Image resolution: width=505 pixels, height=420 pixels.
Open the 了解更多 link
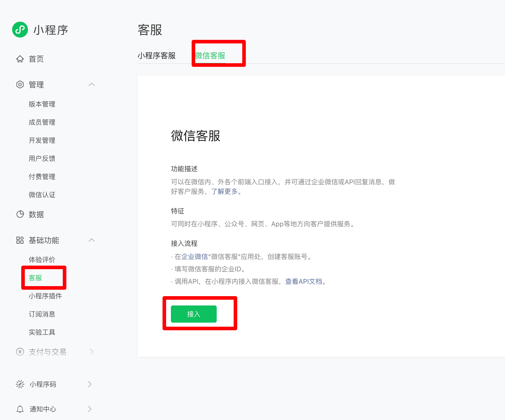click(x=224, y=191)
